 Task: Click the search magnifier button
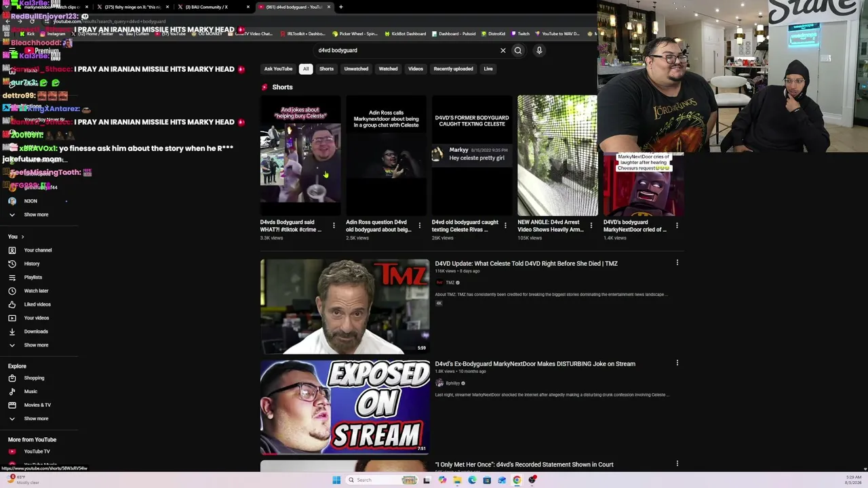pyautogui.click(x=518, y=50)
